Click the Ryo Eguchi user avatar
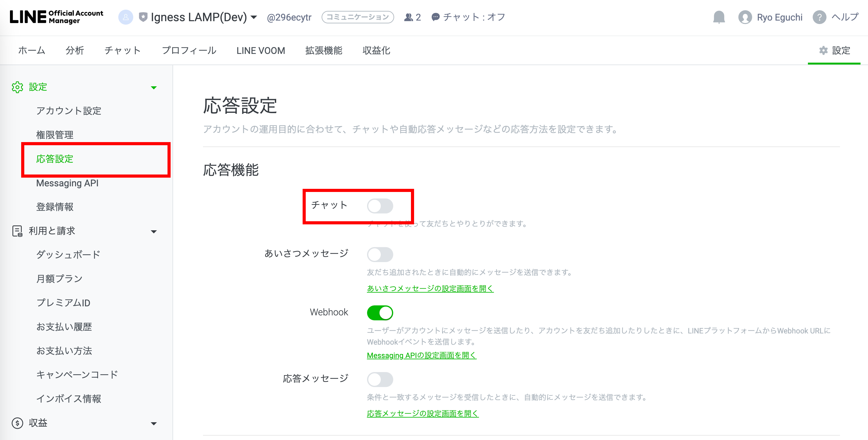Image resolution: width=868 pixels, height=440 pixels. [x=745, y=17]
